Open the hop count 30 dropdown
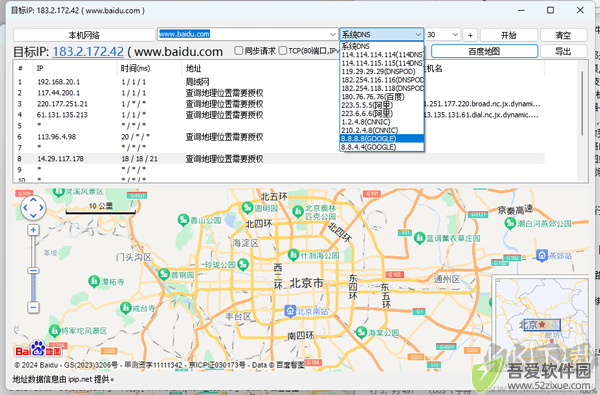The height and width of the screenshot is (395, 600). click(455, 34)
